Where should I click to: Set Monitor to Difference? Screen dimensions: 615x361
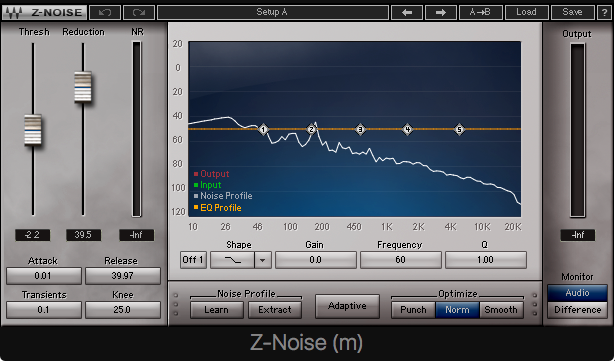pos(577,310)
